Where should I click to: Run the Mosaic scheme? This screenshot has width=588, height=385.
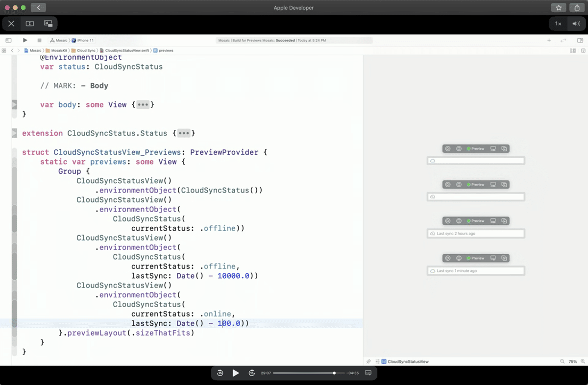click(25, 40)
